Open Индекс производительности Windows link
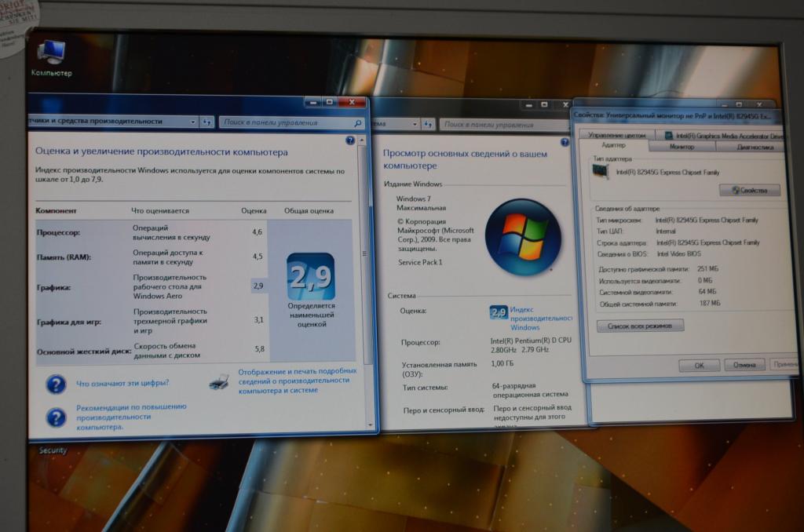 541,319
